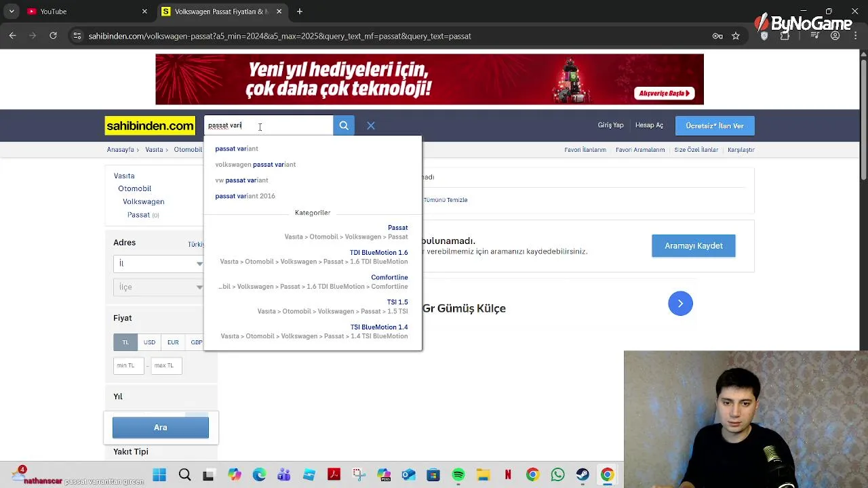Viewport: 868px width, 488px height.
Task: Switch to the YouTube tab
Action: click(x=87, y=12)
